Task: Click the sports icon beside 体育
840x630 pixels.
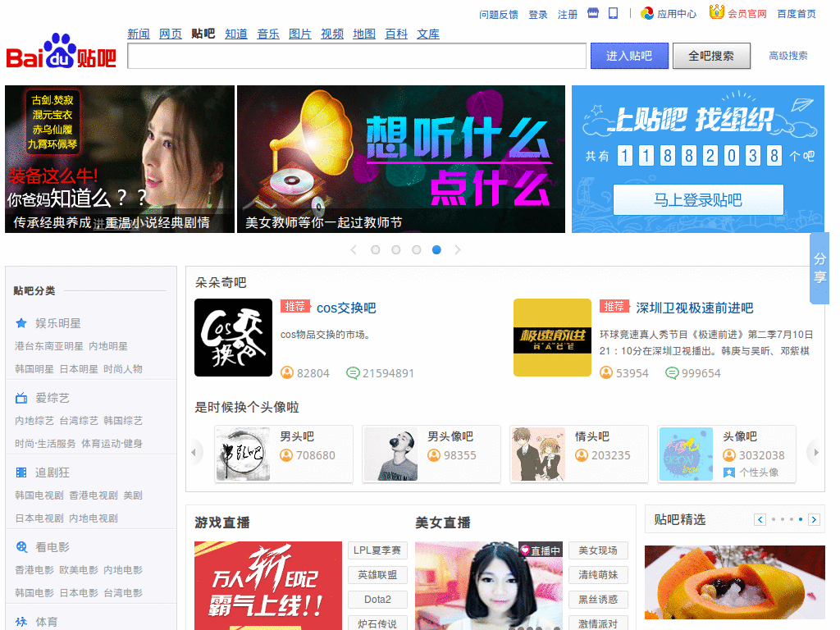Action: (21, 622)
